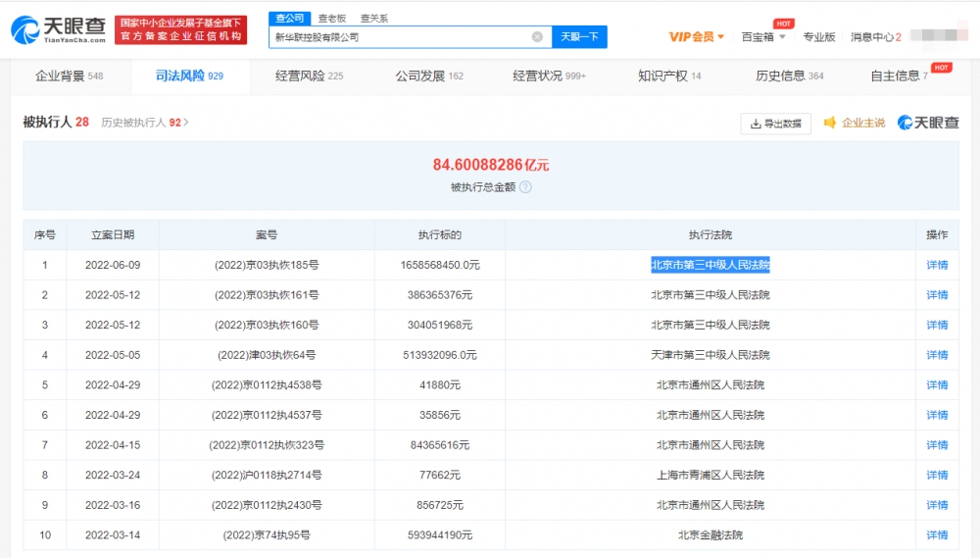Click the TianYanCha logo in header

pyautogui.click(x=59, y=29)
